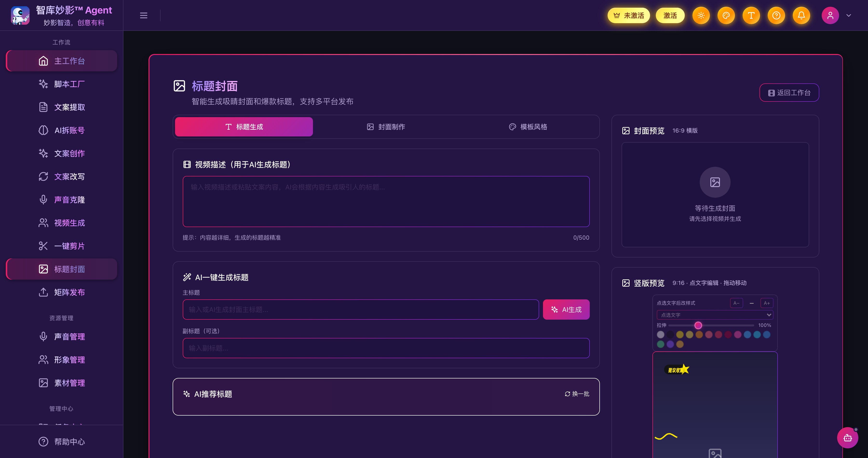The width and height of the screenshot is (868, 458).
Task: Click 返回工作台 button
Action: [x=789, y=93]
